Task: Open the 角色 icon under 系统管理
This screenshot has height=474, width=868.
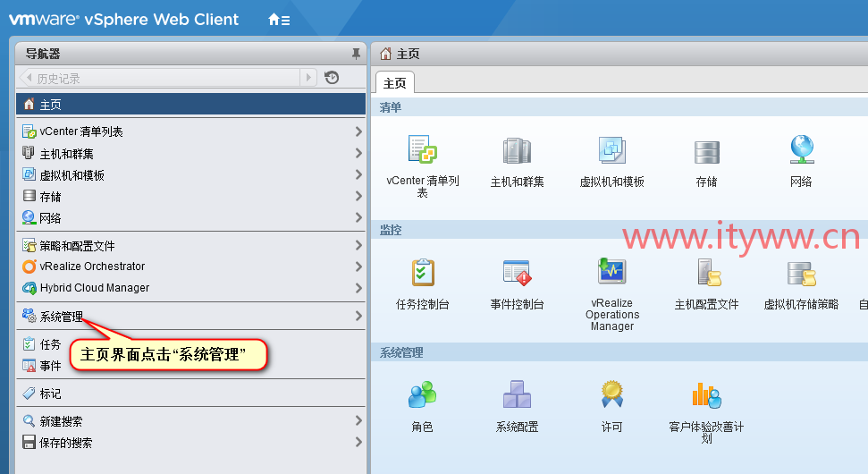Action: pos(422,394)
